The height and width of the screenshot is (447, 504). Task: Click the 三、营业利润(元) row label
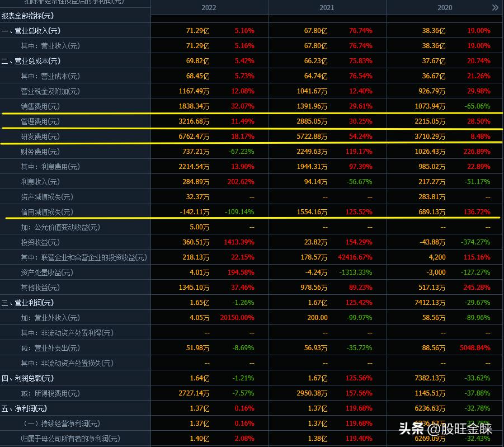click(27, 303)
